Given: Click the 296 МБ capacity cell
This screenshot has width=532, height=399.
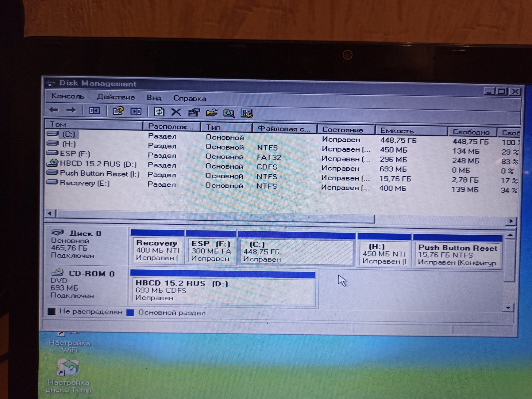Looking at the screenshot, I should [x=393, y=159].
